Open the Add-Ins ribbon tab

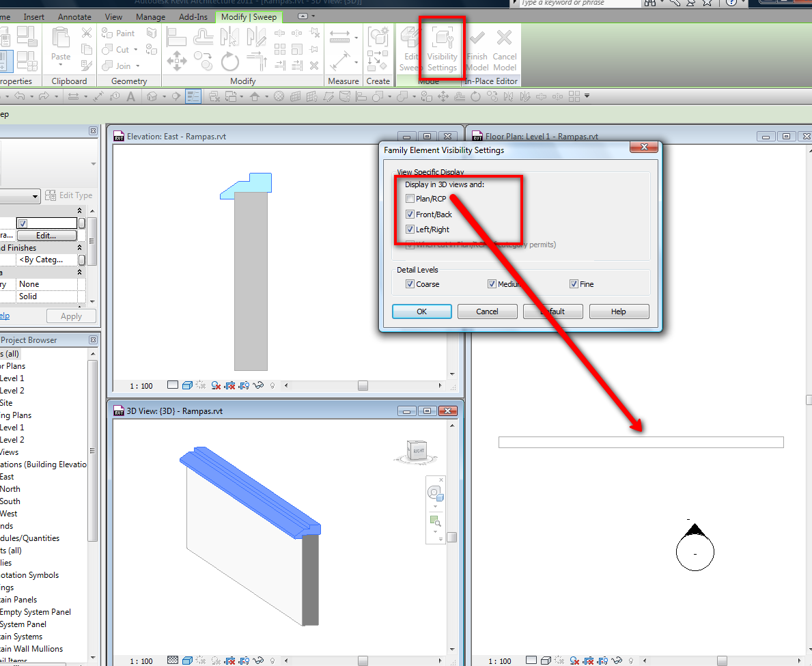click(x=193, y=17)
